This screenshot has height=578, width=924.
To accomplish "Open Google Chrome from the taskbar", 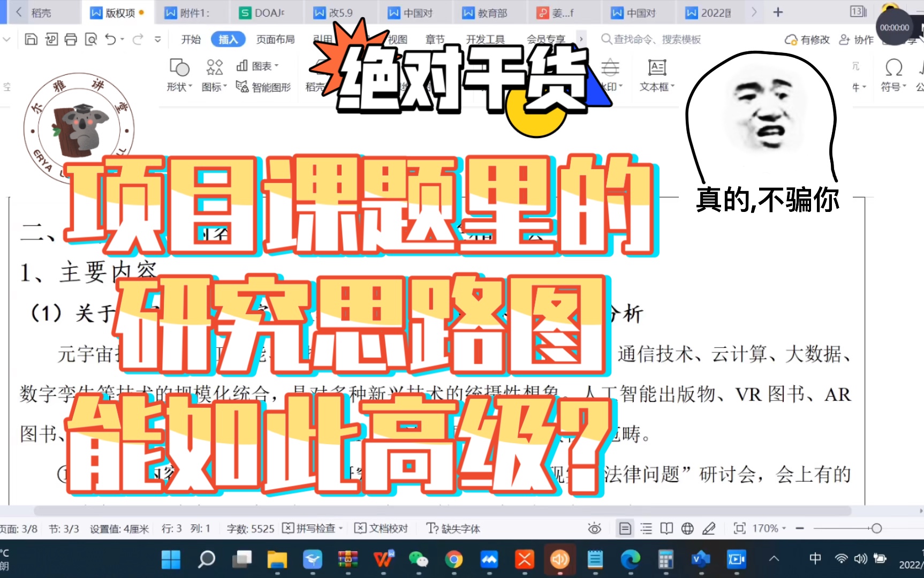I will pos(453,560).
